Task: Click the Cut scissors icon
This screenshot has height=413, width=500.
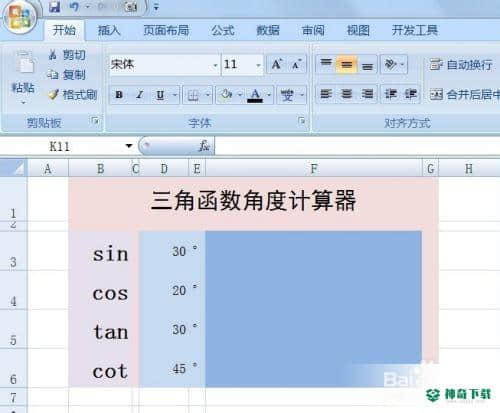Action: [x=53, y=55]
